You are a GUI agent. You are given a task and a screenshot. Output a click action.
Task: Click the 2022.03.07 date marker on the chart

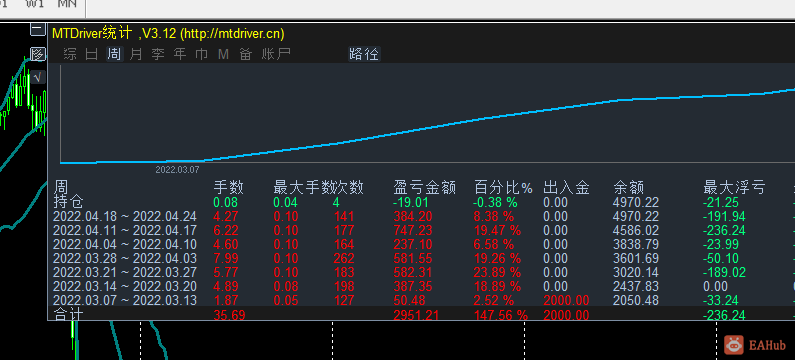coord(177,169)
